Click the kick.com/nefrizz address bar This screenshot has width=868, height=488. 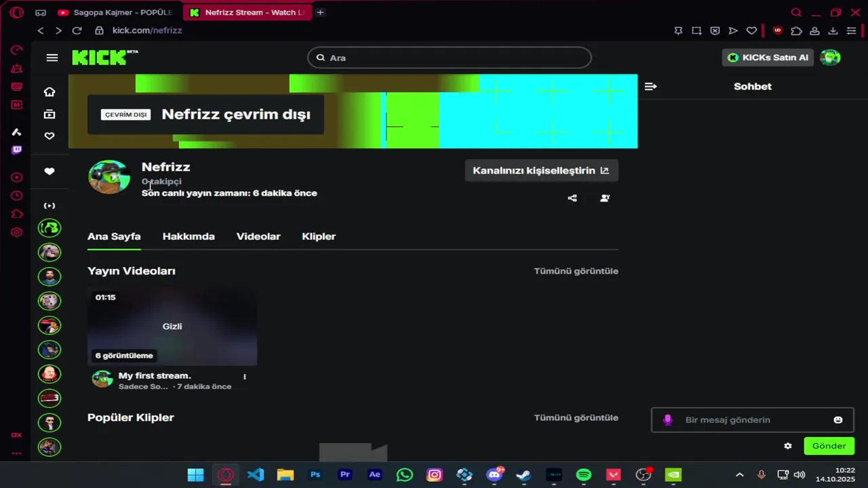[x=146, y=30]
